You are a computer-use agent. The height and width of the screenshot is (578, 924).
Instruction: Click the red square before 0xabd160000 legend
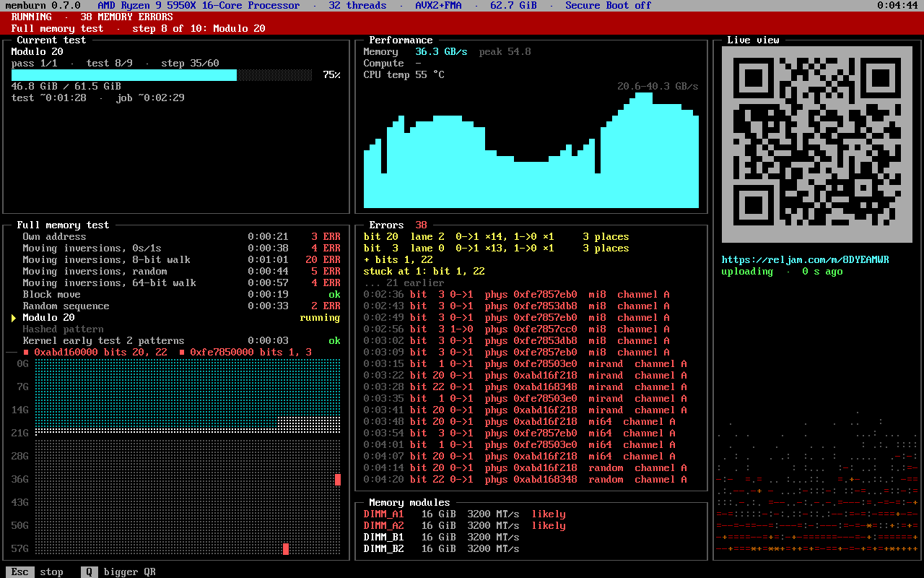[26, 353]
